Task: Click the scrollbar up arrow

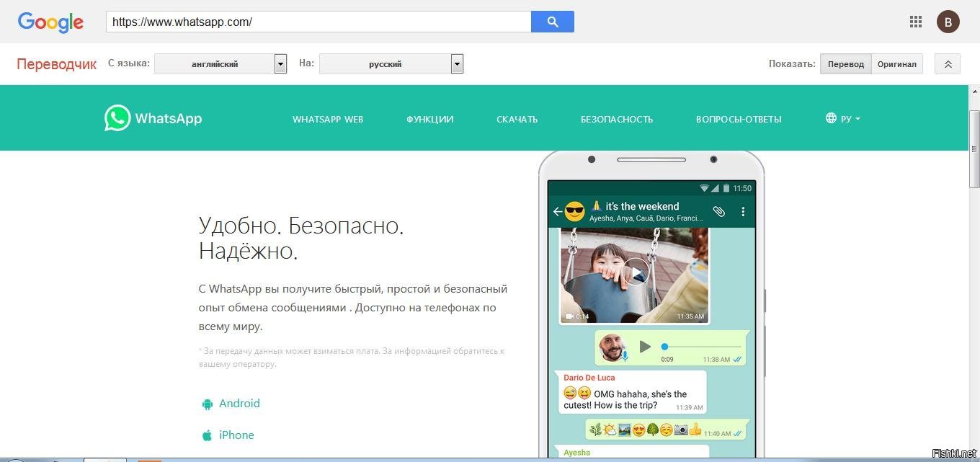Action: 974,92
